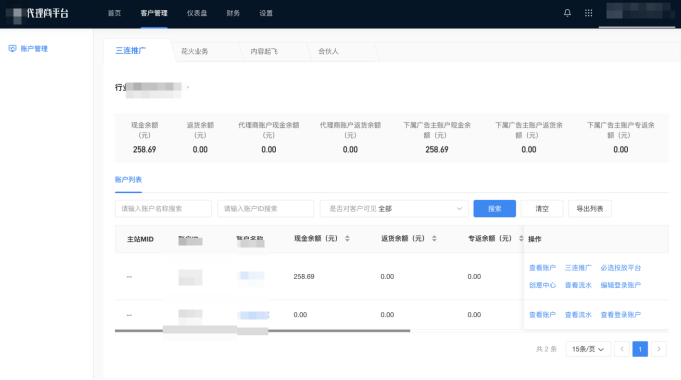
Task: Open the apps grid icon
Action: pyautogui.click(x=588, y=13)
